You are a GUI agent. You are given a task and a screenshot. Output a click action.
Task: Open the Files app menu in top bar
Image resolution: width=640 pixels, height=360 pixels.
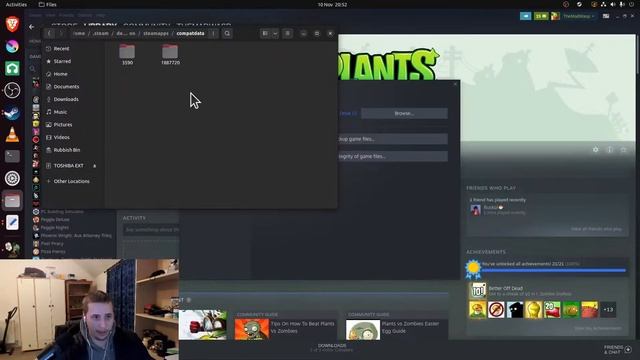[x=47, y=4]
